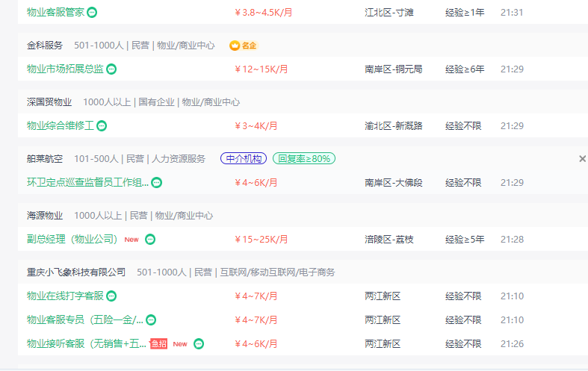This screenshot has height=371, width=588.
Task: Click the 回复率≥80% badge
Action: tap(304, 158)
